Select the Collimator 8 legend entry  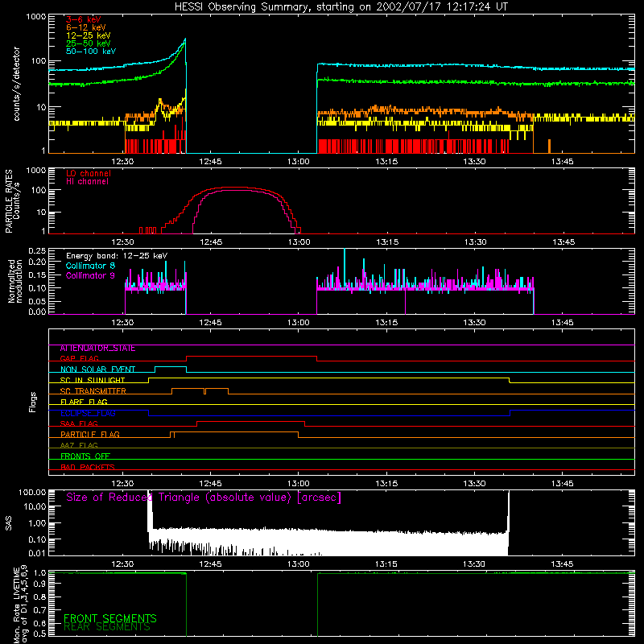[90, 266]
